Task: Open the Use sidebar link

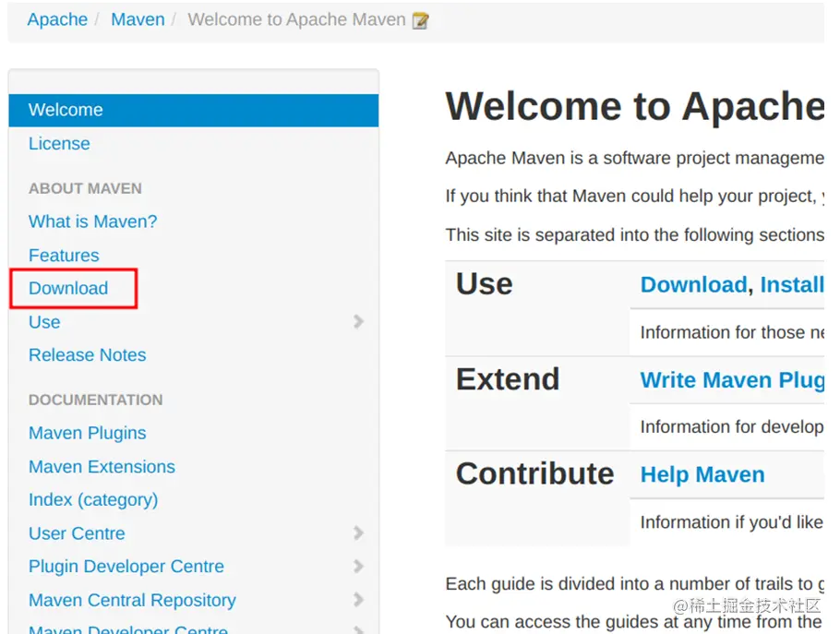Action: coord(44,322)
